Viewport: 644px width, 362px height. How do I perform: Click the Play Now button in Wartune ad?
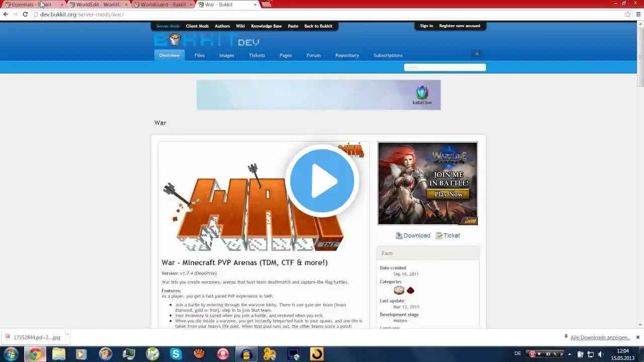[448, 194]
